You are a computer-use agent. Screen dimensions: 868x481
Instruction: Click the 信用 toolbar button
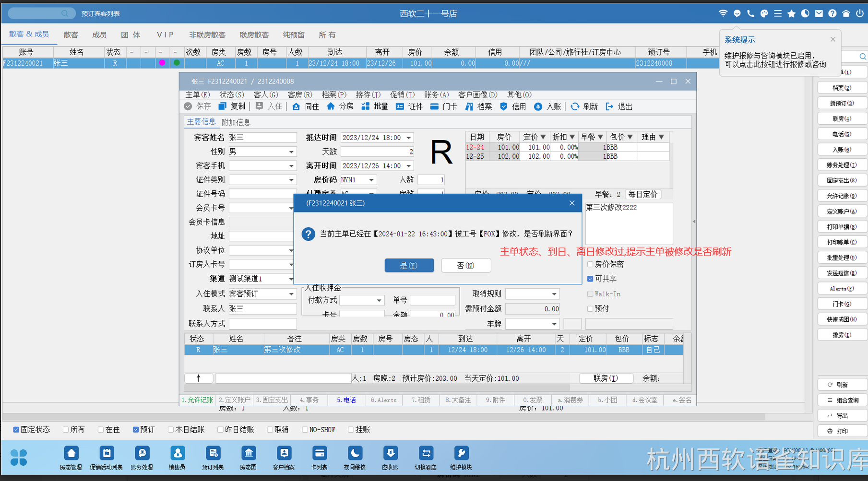pyautogui.click(x=512, y=106)
